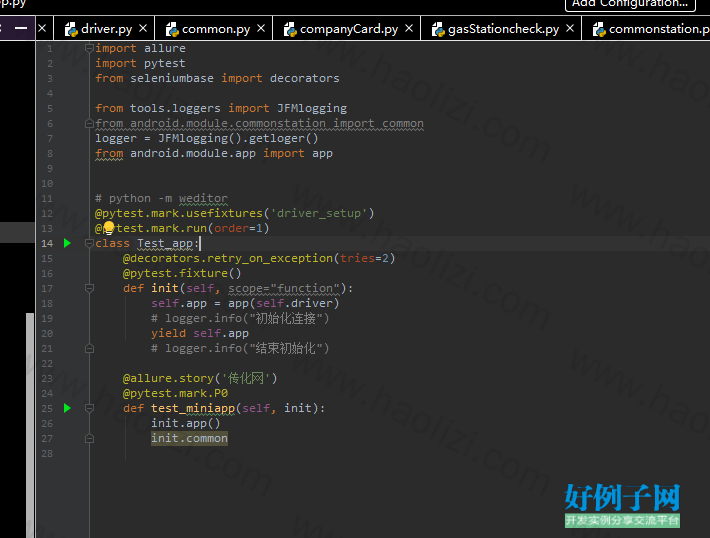Image resolution: width=710 pixels, height=538 pixels.
Task: Switch to the common.py tab
Action: point(216,29)
